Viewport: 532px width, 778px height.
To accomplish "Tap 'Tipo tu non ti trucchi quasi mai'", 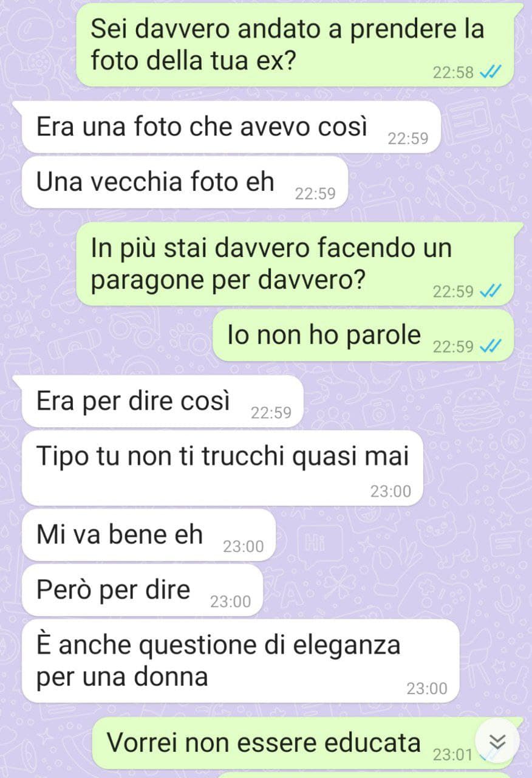I will pyautogui.click(x=222, y=468).
